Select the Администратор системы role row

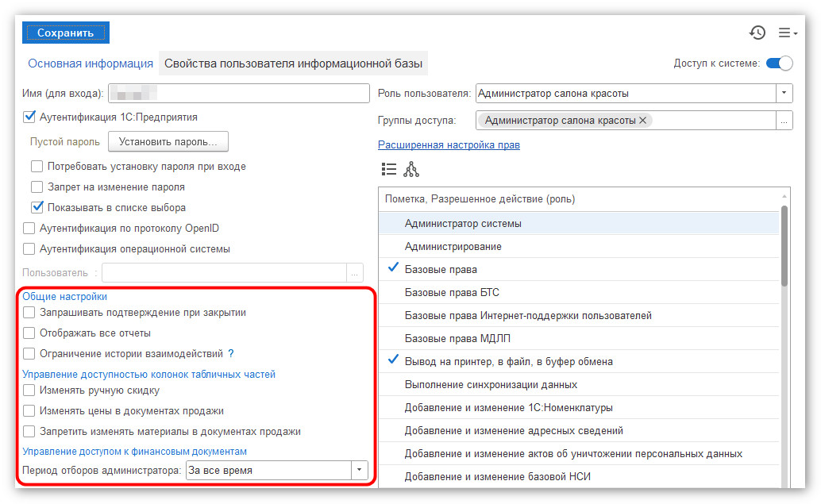pos(579,224)
